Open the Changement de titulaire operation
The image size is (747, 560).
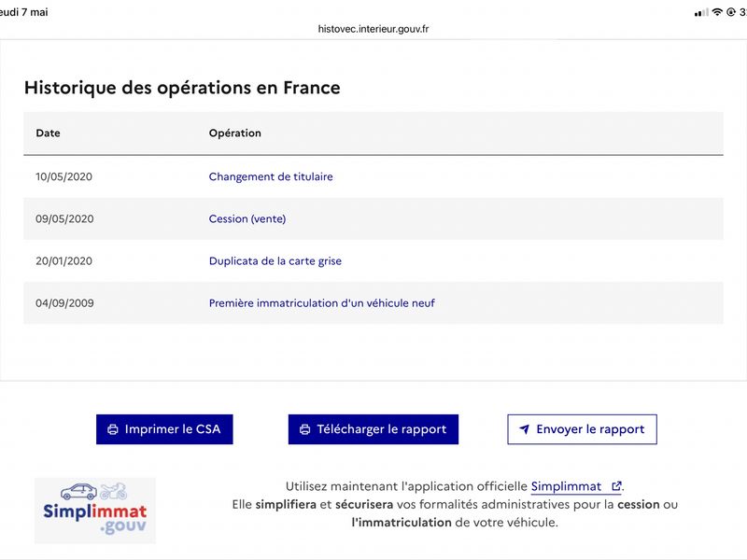click(271, 176)
